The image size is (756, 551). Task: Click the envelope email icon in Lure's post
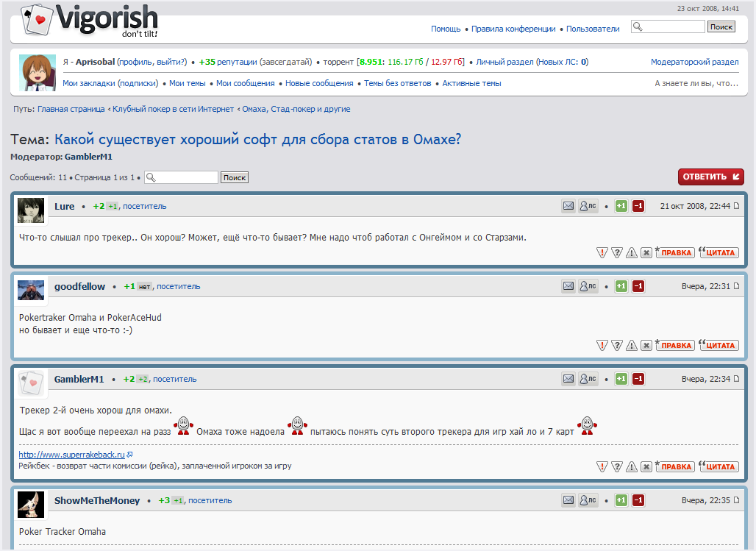pyautogui.click(x=568, y=206)
